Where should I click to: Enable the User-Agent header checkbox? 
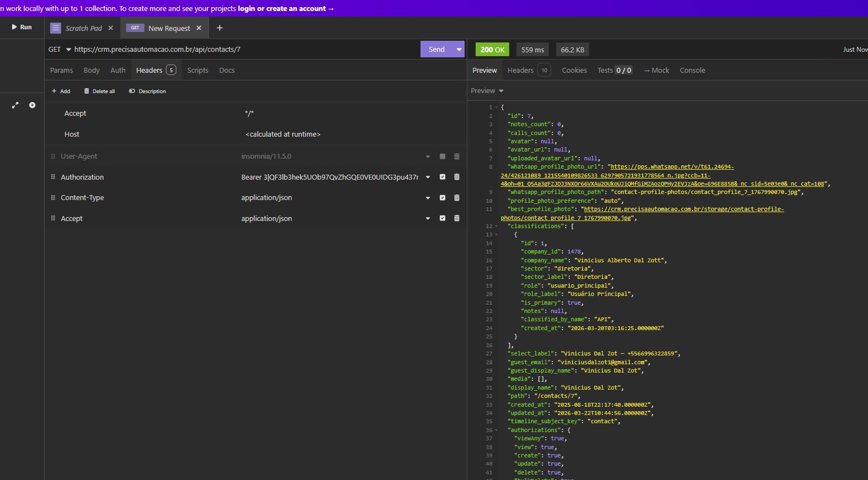(x=442, y=157)
